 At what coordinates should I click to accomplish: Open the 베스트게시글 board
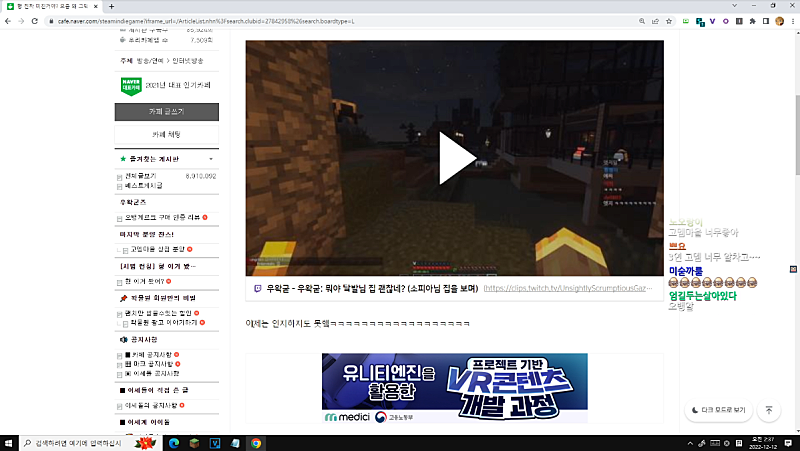coord(144,186)
